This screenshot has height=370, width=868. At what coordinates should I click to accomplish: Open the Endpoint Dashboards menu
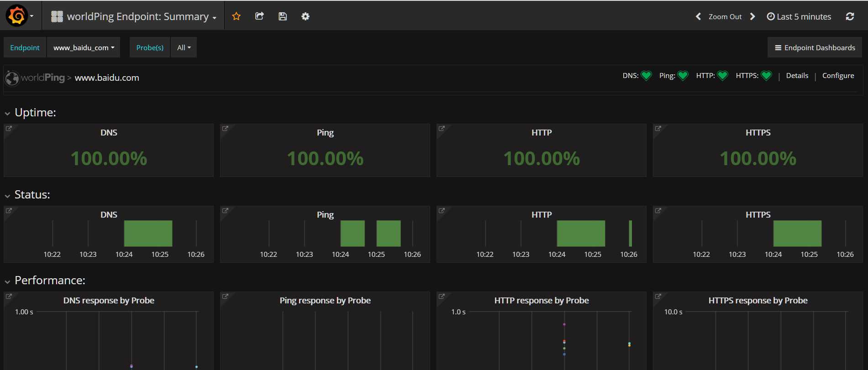click(x=815, y=47)
